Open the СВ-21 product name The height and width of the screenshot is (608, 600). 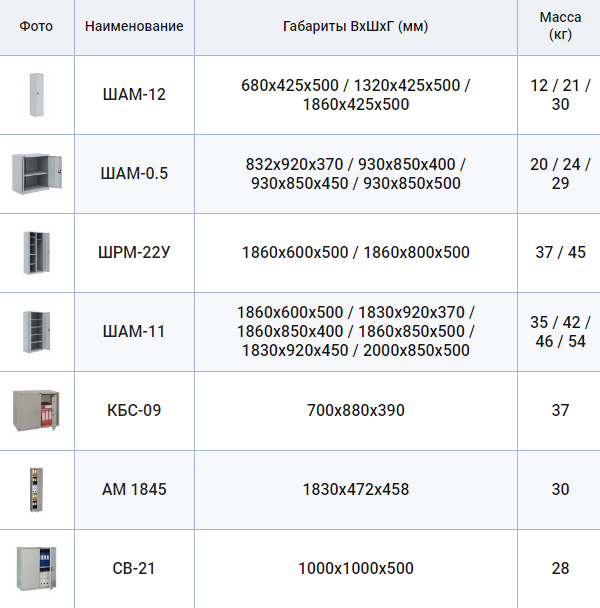coord(134,568)
